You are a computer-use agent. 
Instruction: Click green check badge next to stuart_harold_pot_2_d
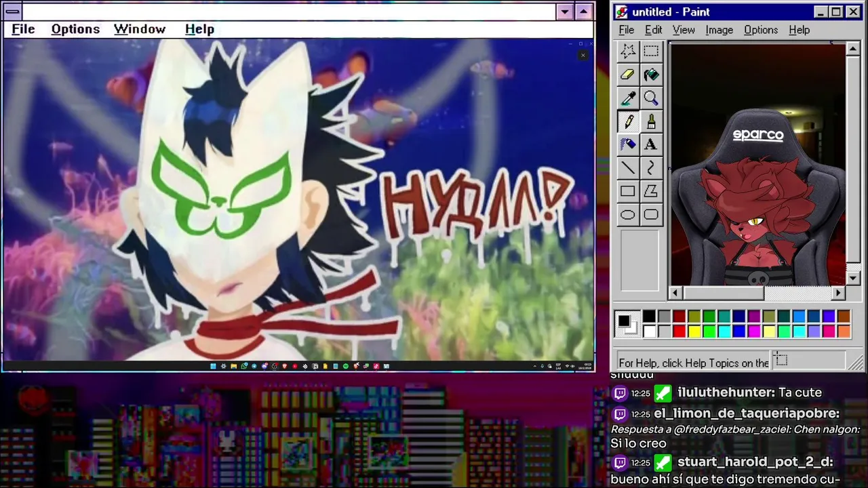(x=663, y=463)
